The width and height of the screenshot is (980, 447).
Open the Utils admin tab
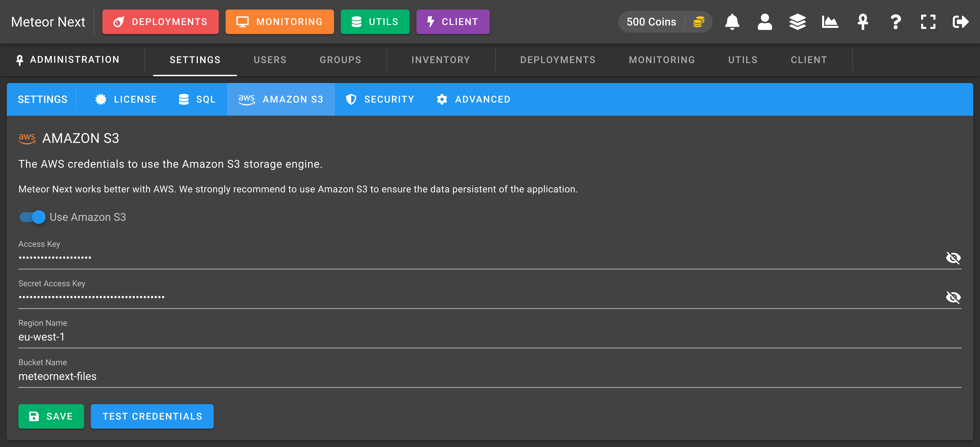tap(743, 60)
